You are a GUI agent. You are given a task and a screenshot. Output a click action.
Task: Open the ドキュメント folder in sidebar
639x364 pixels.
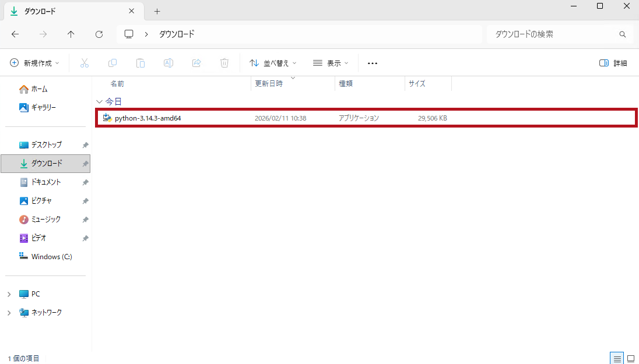[x=46, y=182]
